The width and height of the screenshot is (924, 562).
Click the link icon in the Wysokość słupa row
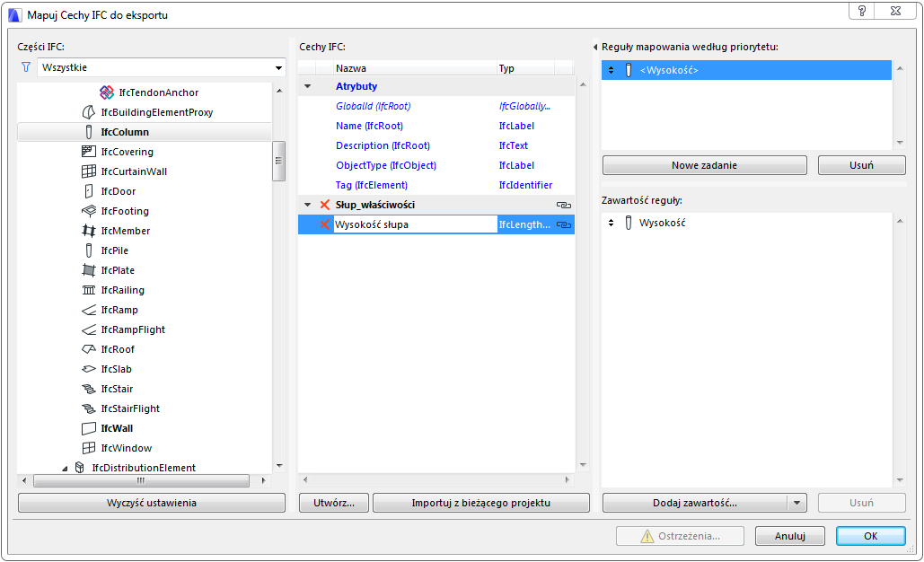(564, 224)
